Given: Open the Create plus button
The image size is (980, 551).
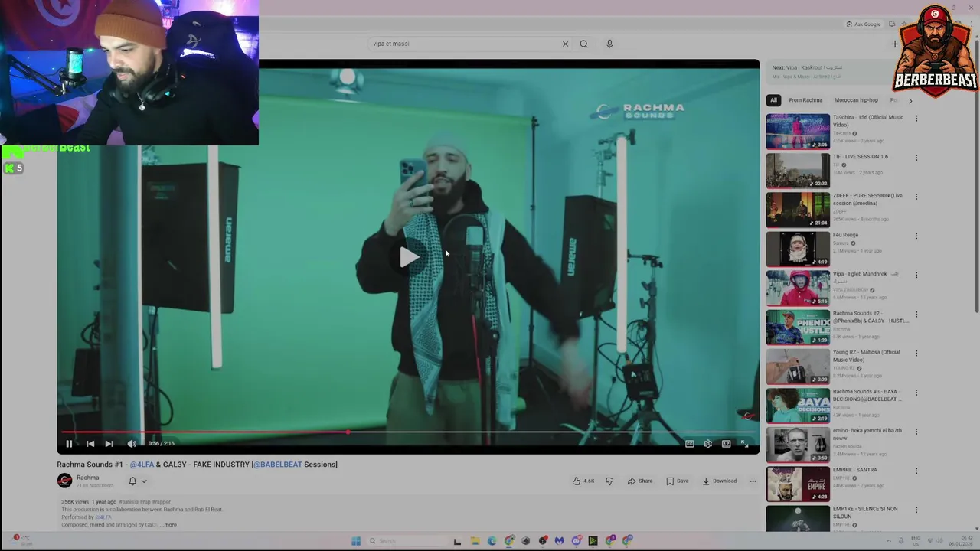Looking at the screenshot, I should point(894,44).
